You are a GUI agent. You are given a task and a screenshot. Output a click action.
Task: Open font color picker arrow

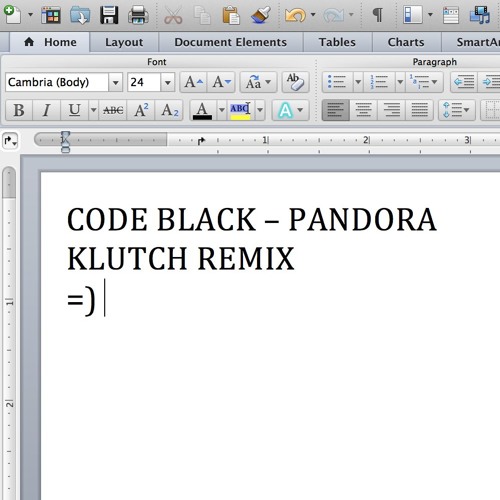[x=221, y=110]
